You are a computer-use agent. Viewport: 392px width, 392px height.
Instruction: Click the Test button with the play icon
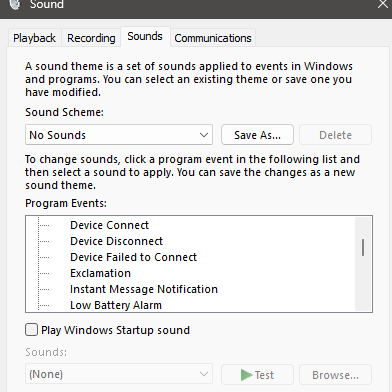click(257, 375)
